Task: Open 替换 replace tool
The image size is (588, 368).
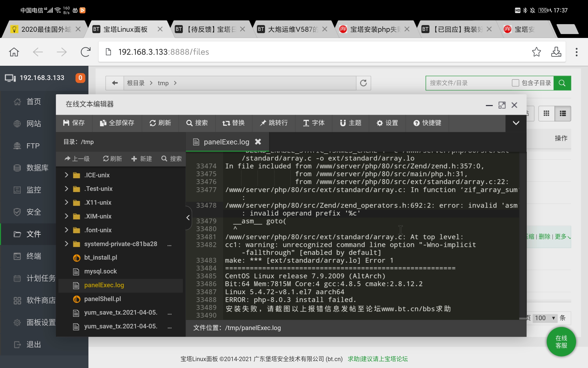Action: (x=234, y=123)
